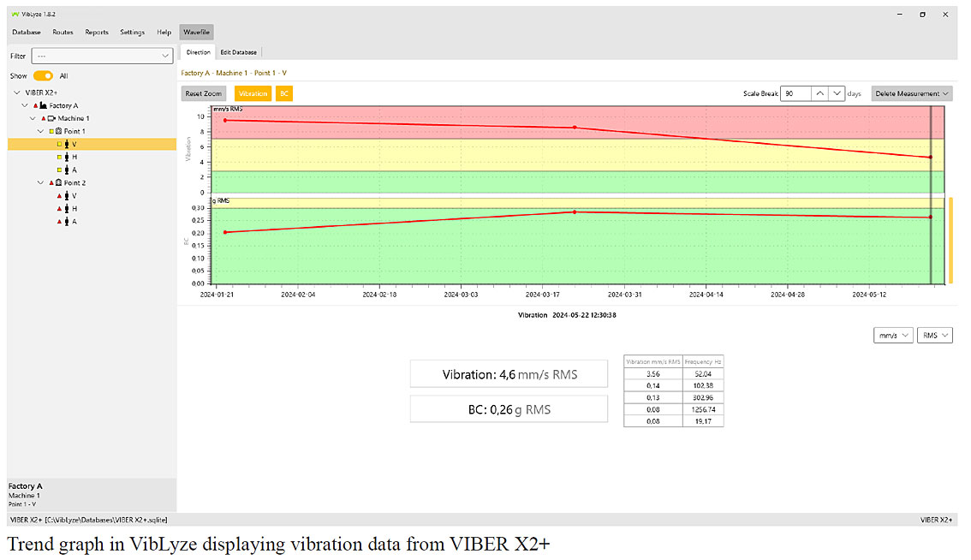Viewport: 971px width, 560px height.
Task: Open the Filter dropdown
Action: (x=102, y=56)
